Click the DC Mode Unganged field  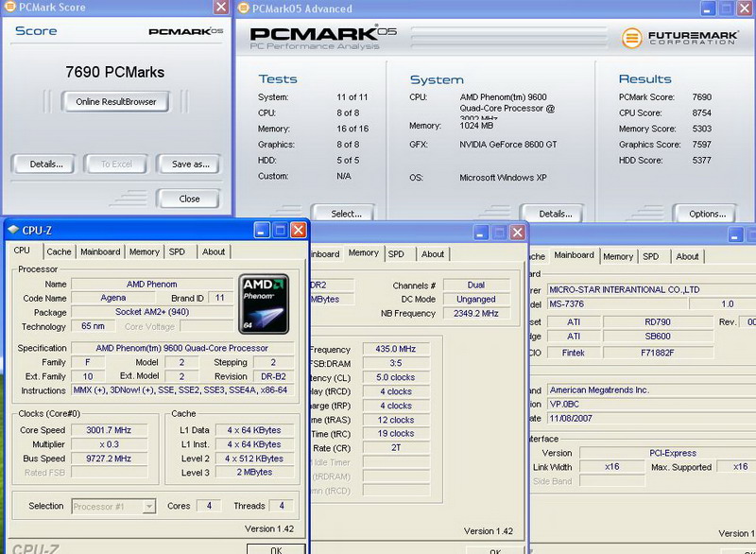pos(476,299)
